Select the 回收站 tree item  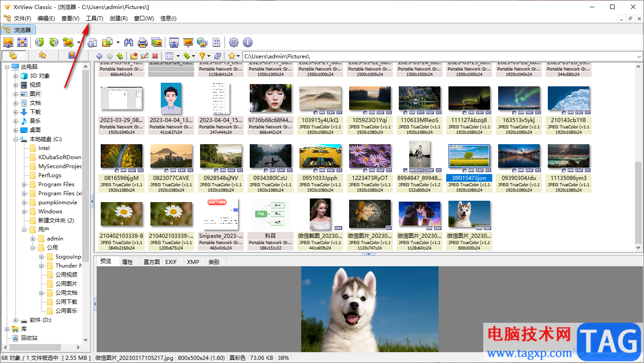point(29,338)
